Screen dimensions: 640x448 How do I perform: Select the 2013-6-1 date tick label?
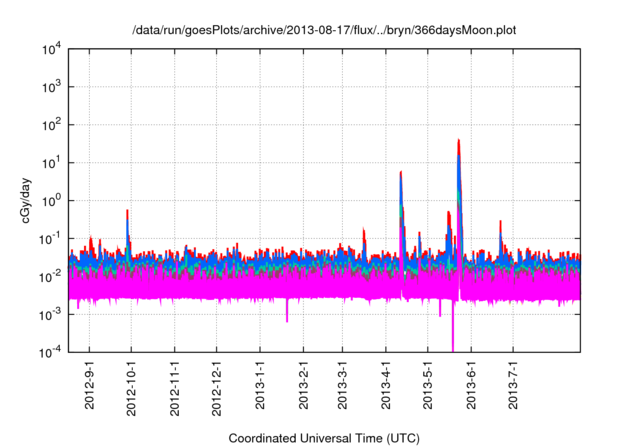pyautogui.click(x=470, y=384)
